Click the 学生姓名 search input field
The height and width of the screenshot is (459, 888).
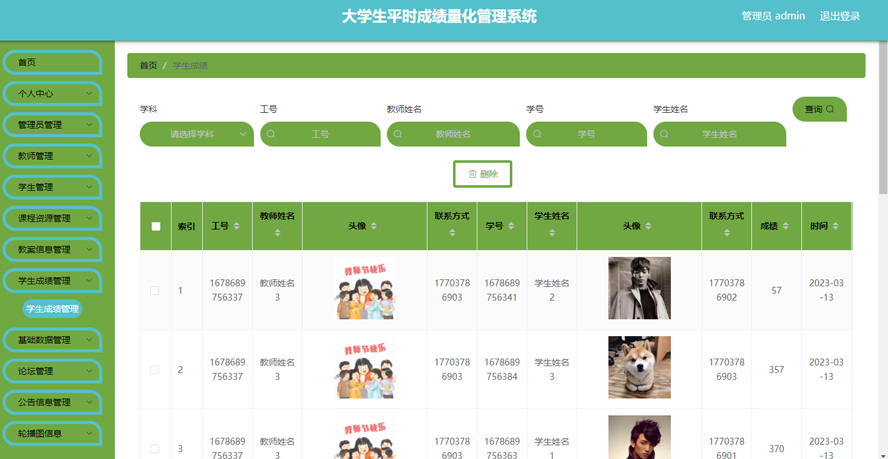coord(719,134)
